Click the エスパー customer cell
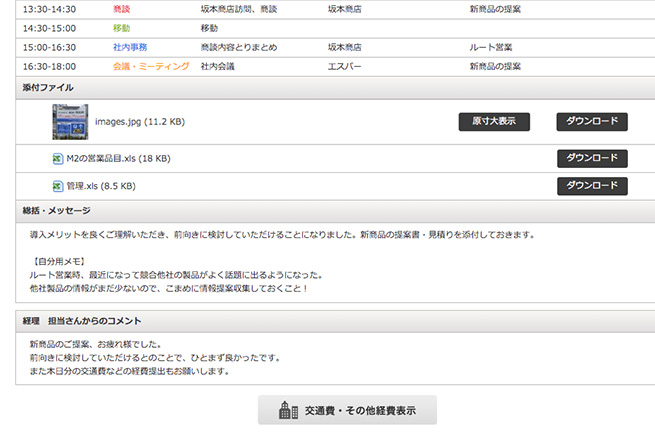 (x=345, y=66)
